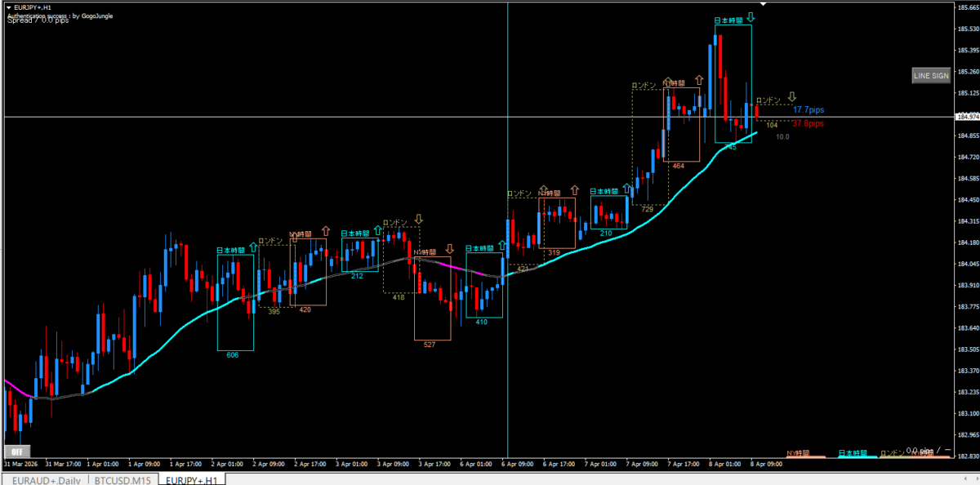Click the blue 17.7pips label

coord(808,109)
